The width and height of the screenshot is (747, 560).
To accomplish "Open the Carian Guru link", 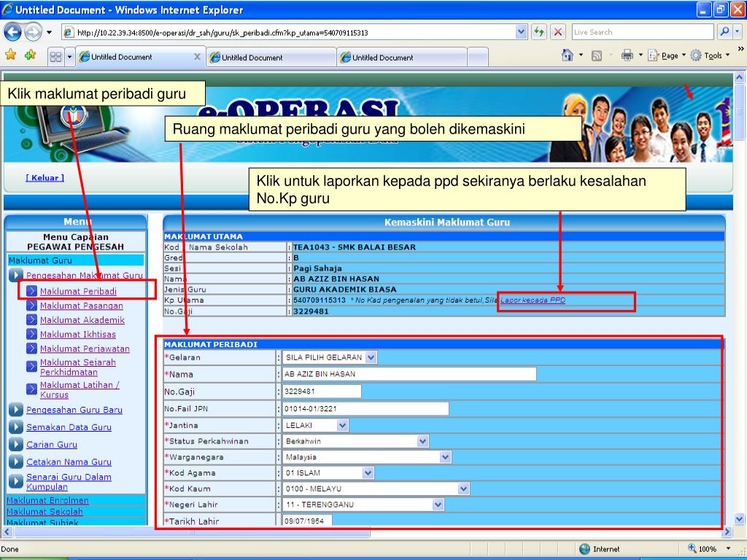I will coord(52,444).
